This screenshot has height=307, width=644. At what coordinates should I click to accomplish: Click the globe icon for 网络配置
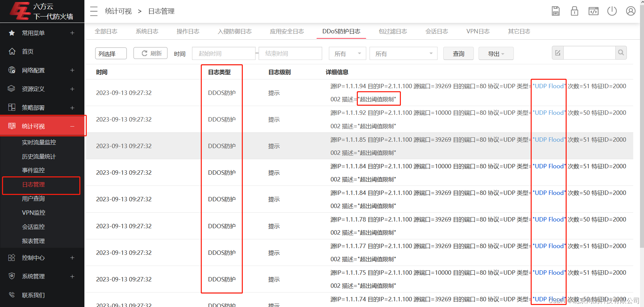click(12, 70)
